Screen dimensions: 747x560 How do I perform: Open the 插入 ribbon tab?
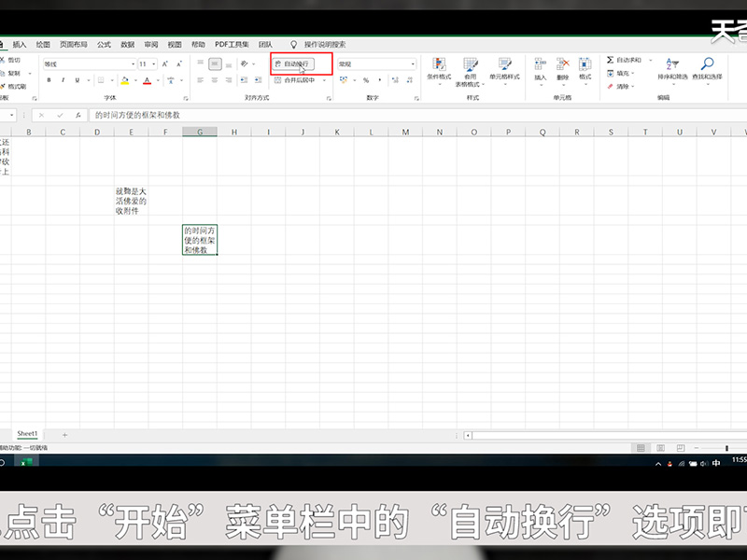(x=20, y=45)
